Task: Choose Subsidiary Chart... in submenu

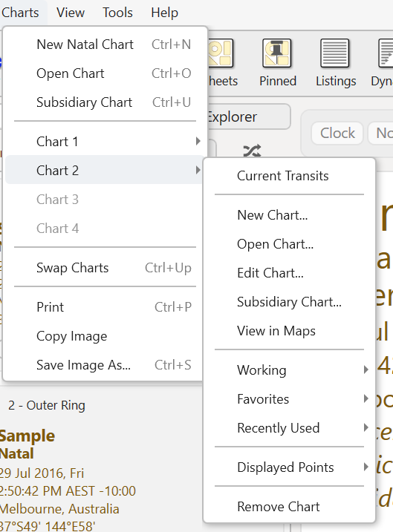Action: [x=289, y=302]
